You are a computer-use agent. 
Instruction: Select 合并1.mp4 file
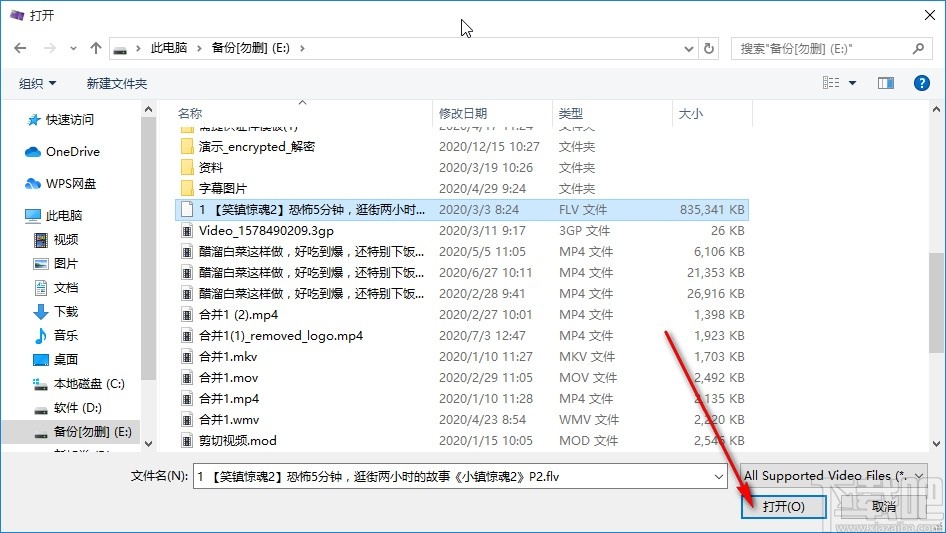click(462, 399)
